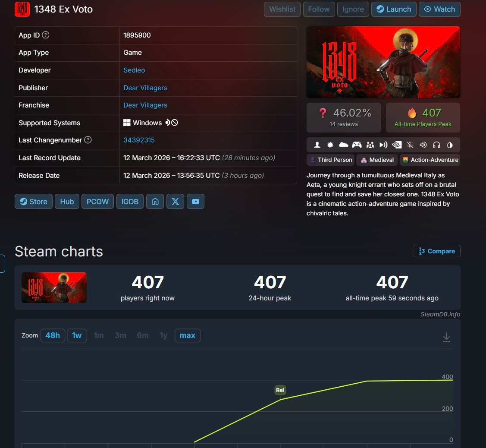Open the Store page button
This screenshot has height=448, width=486.
[34, 202]
